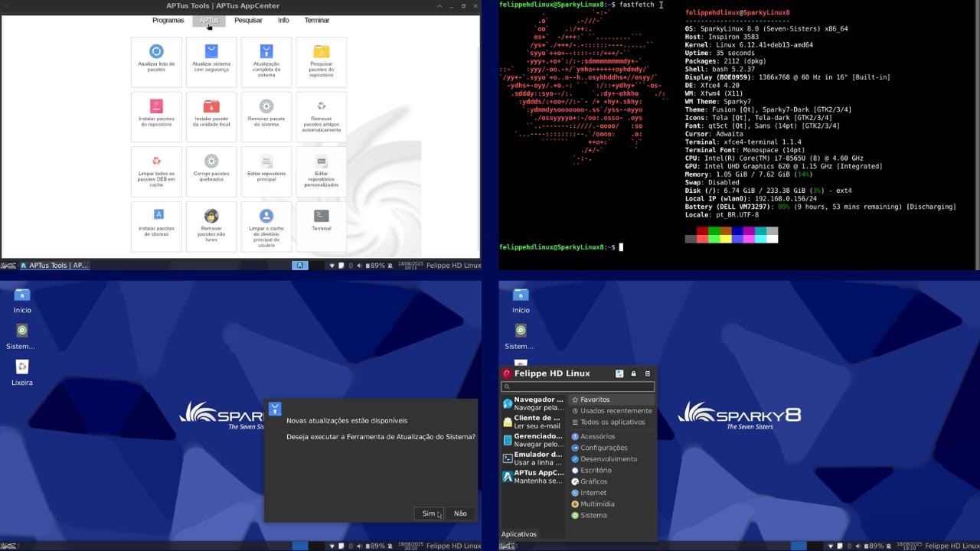Launch 'Atualizar sistema com segurança' tile
980x551 pixels.
[211, 62]
